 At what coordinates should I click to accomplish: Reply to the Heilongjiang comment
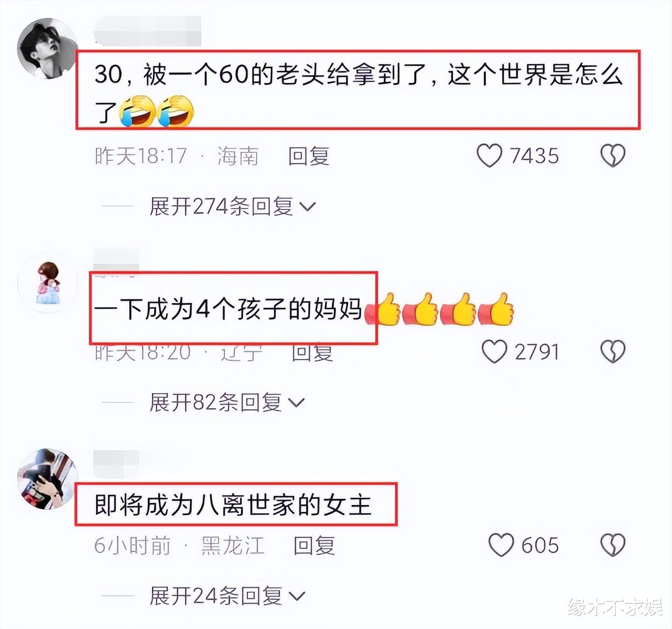pos(314,546)
